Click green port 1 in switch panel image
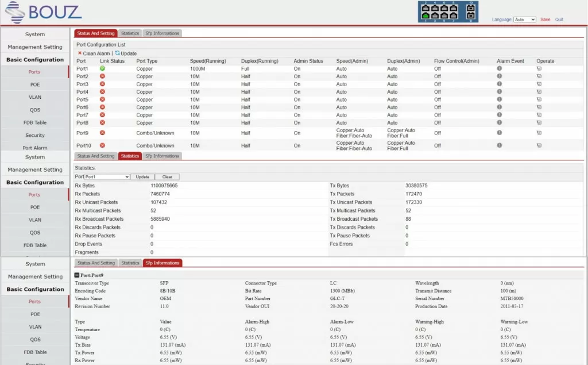This screenshot has width=588, height=365. pos(425,16)
